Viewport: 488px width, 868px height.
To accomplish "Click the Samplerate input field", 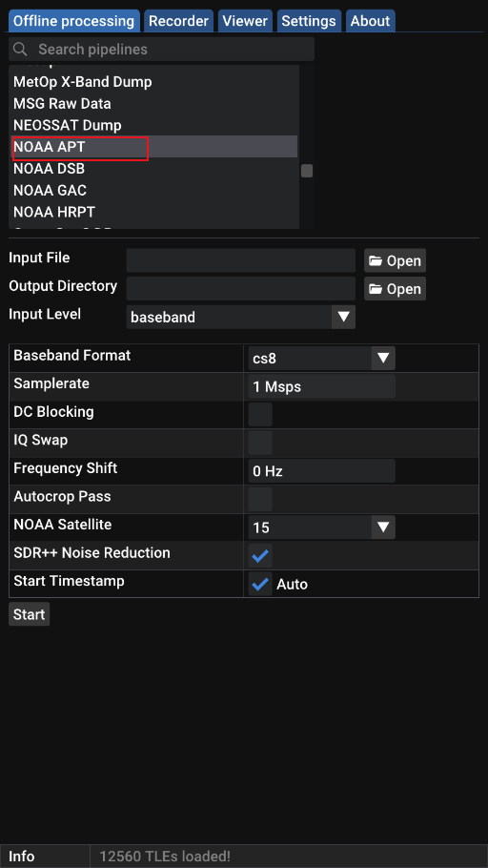I will pos(321,386).
